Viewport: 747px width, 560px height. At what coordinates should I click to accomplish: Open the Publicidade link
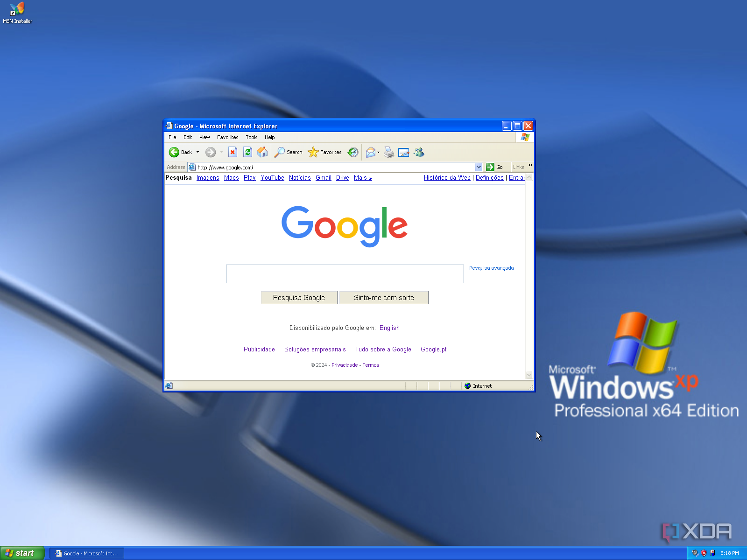click(x=259, y=350)
